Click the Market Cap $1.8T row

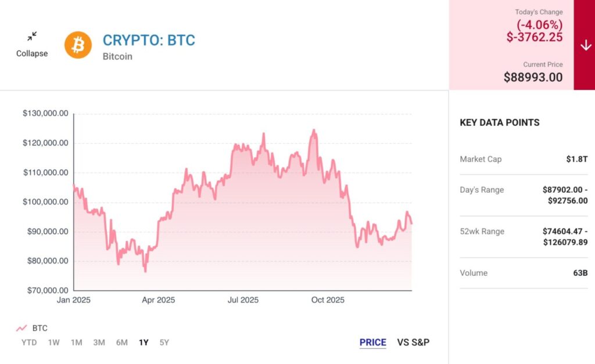pyautogui.click(x=524, y=159)
